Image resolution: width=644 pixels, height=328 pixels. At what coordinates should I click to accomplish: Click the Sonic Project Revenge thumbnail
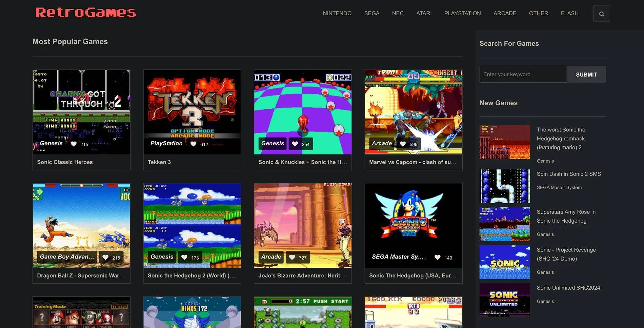505,262
